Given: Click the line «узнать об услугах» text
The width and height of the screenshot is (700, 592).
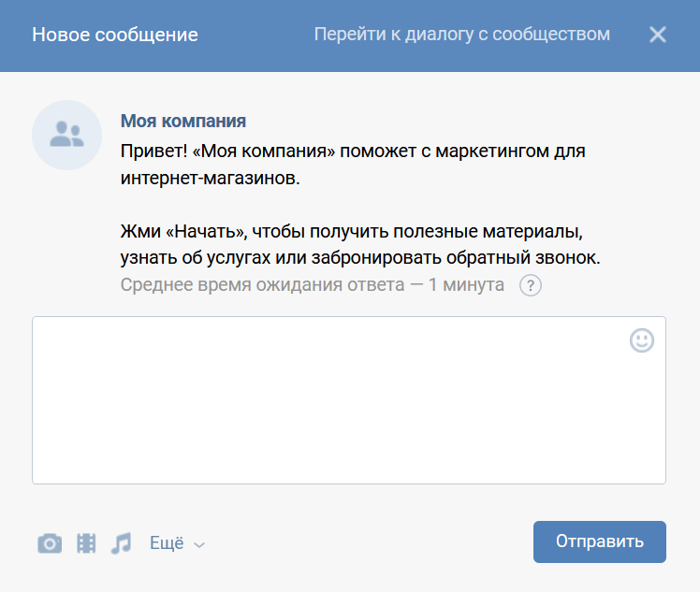Looking at the screenshot, I should [359, 257].
